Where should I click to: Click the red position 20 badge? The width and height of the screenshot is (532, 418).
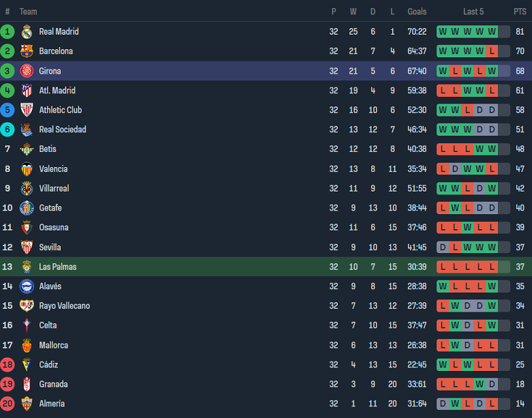[x=8, y=404]
